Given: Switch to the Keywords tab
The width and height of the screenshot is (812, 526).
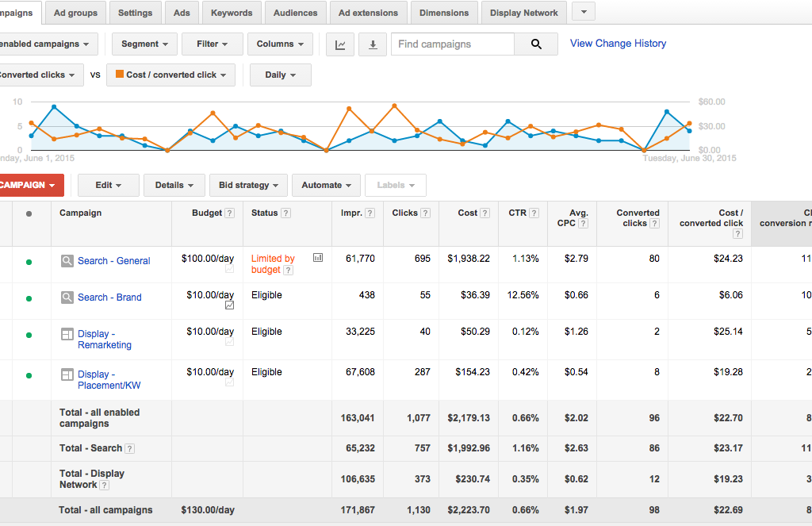Looking at the screenshot, I should (x=232, y=12).
